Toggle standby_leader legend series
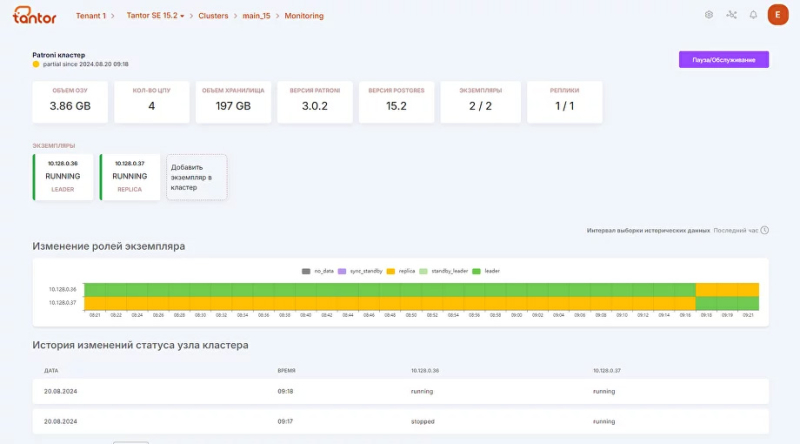The width and height of the screenshot is (800, 444). (x=445, y=271)
